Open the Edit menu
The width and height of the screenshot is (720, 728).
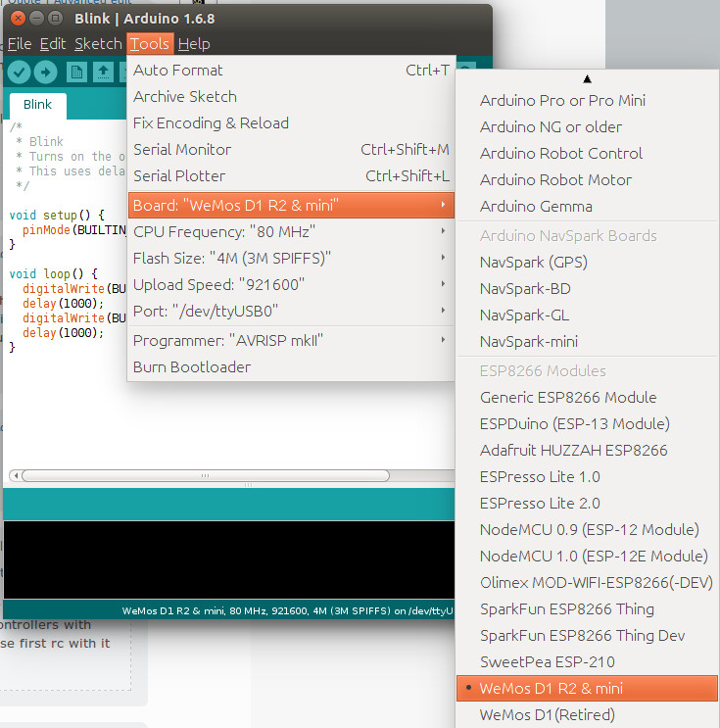[53, 44]
